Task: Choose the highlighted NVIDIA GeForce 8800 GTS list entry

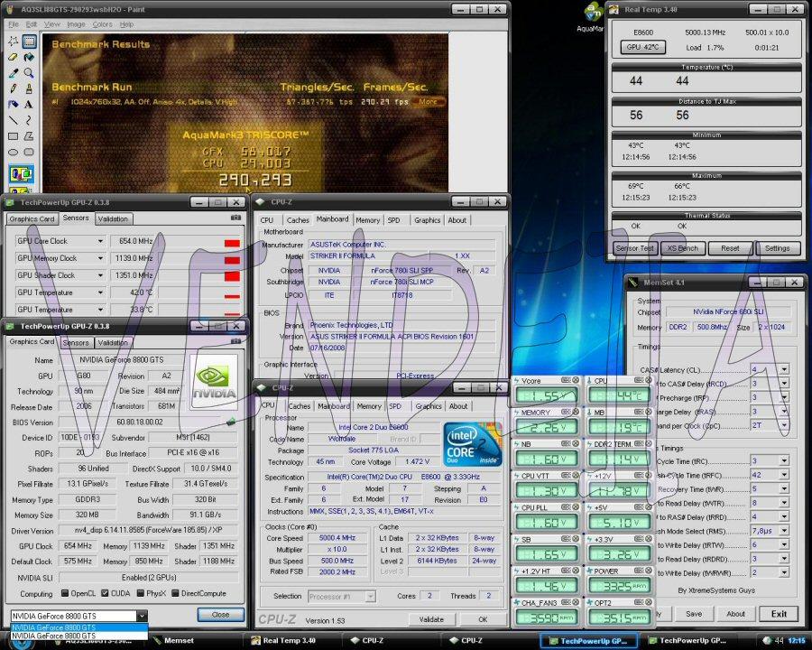Action: tap(79, 627)
